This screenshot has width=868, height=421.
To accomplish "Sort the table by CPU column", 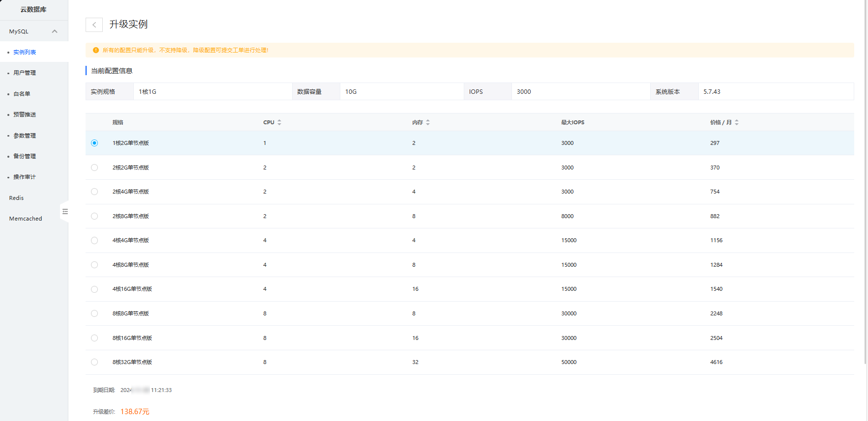I will click(279, 122).
